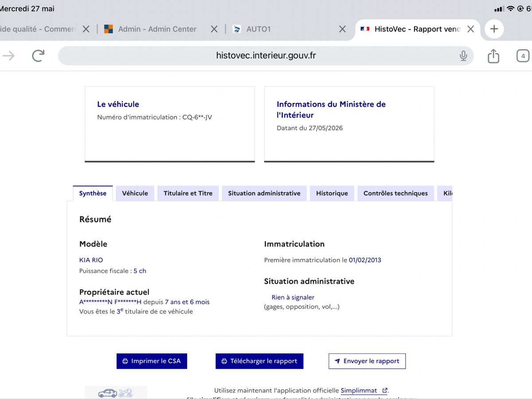The width and height of the screenshot is (532, 399).
Task: Click Envoyer le rapport button
Action: 367,361
